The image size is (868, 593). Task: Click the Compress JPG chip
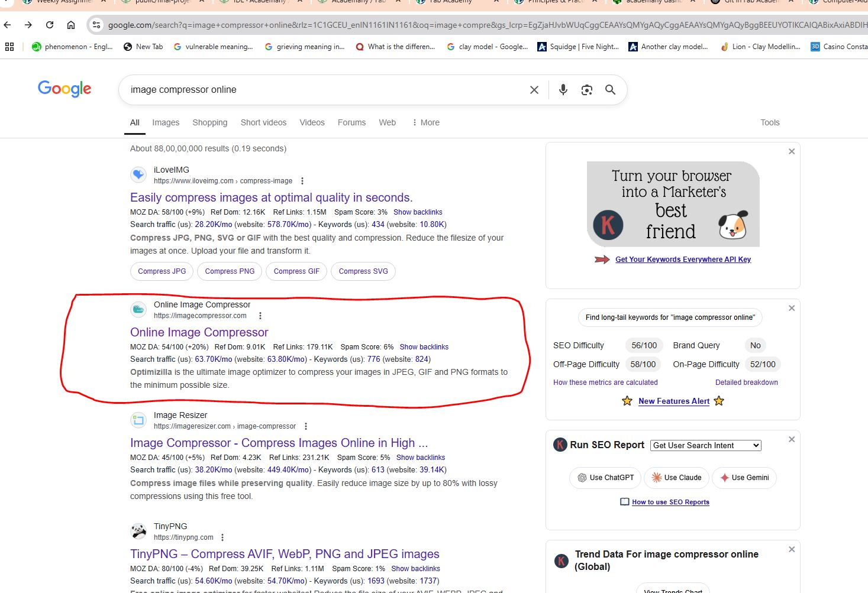click(162, 271)
